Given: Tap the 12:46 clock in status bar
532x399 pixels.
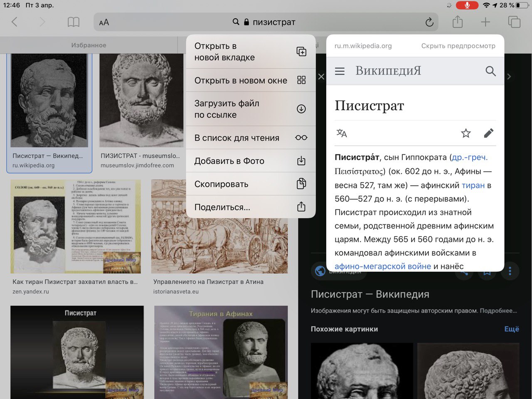Looking at the screenshot, I should 11,5.
